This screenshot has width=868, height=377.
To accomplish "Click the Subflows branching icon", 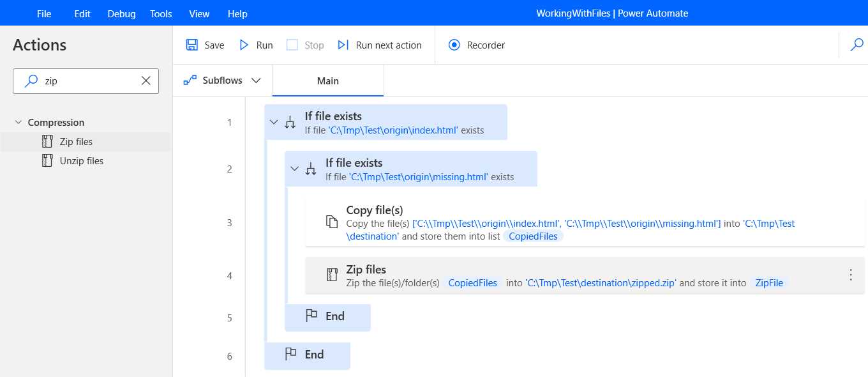I will [189, 80].
